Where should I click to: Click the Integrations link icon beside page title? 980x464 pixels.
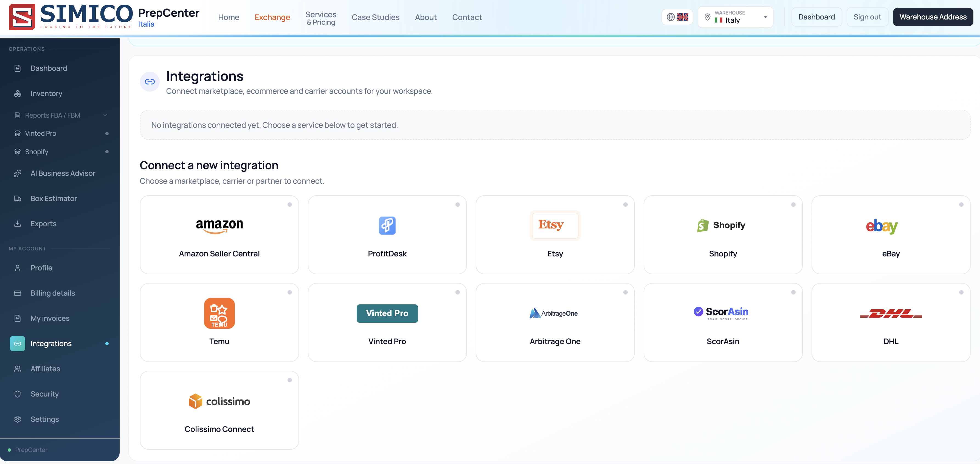point(150,82)
